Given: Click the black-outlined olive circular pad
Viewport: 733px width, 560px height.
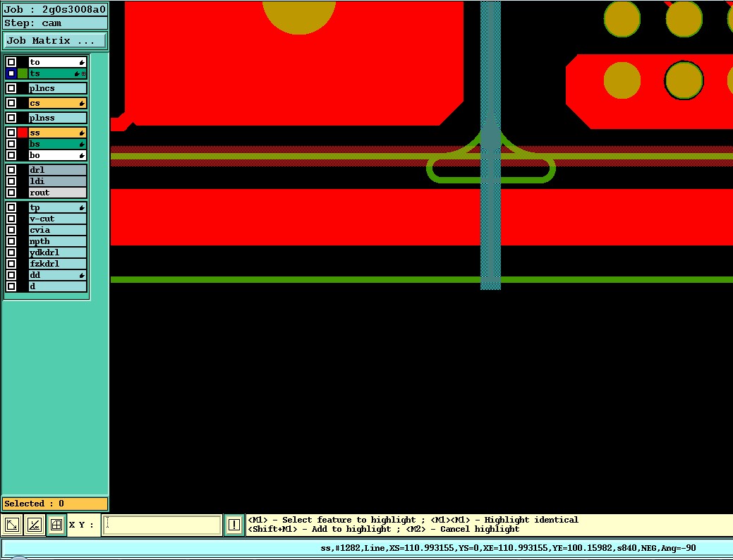Looking at the screenshot, I should click(684, 80).
